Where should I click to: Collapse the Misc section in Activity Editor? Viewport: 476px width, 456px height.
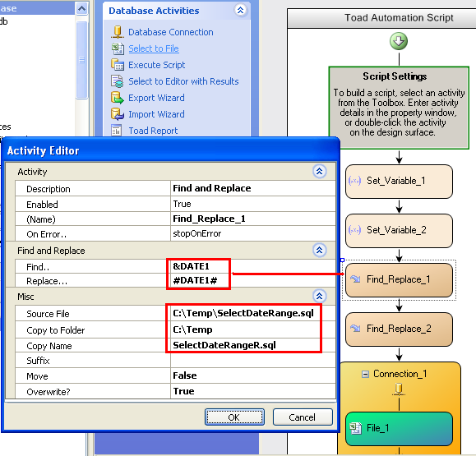319,296
